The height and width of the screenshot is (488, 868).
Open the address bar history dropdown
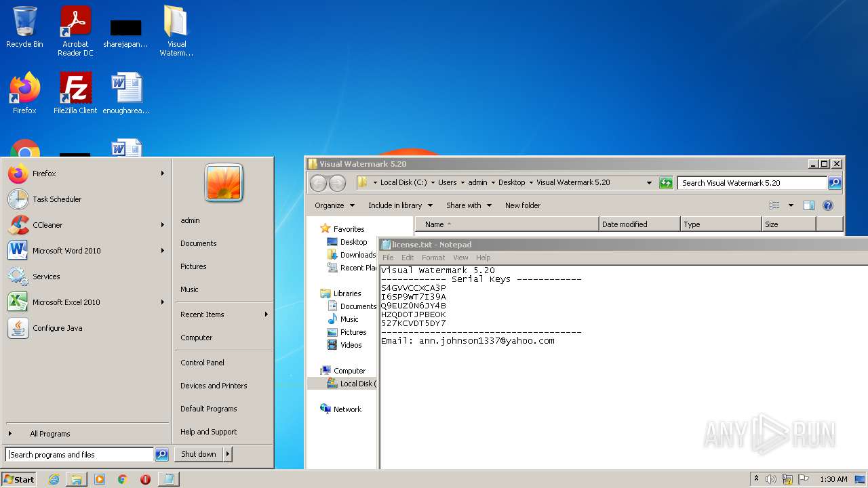(x=649, y=183)
